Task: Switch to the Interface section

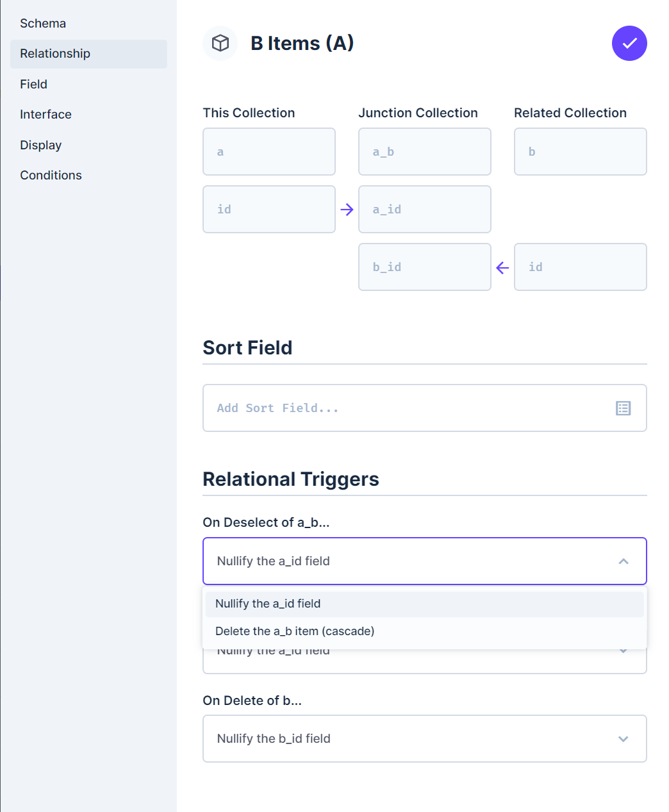Action: (x=88, y=115)
